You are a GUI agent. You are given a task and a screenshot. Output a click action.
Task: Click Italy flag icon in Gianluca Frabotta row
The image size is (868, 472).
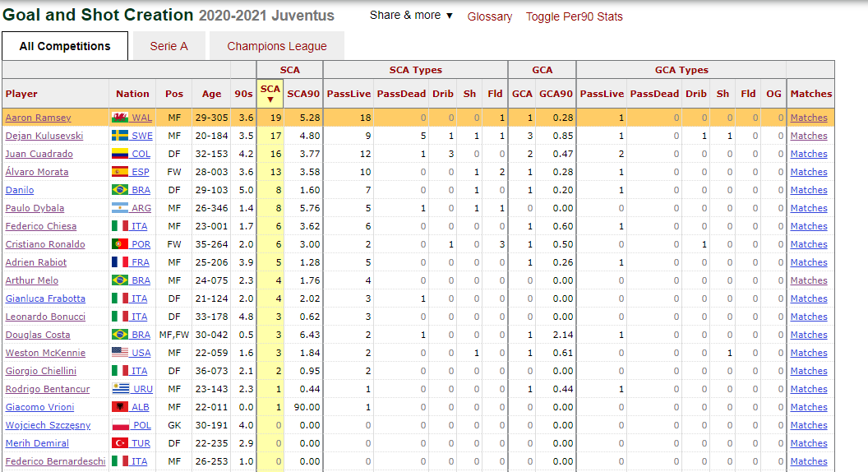[120, 298]
